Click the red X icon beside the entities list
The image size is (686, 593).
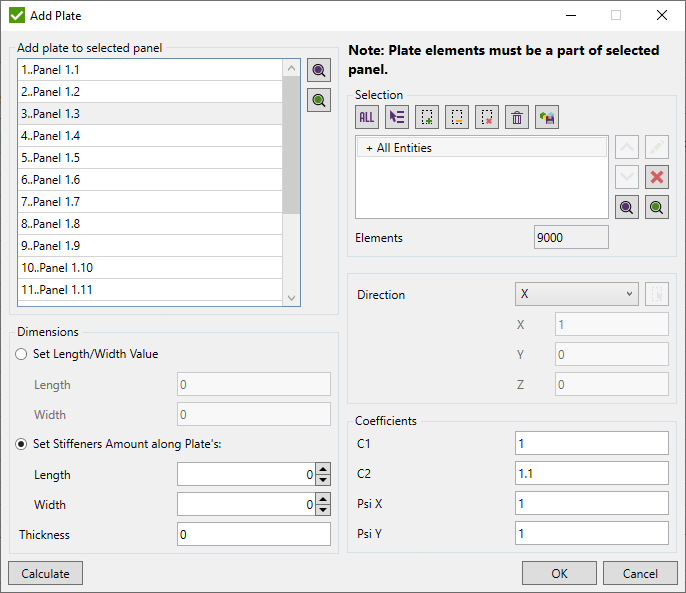click(657, 177)
